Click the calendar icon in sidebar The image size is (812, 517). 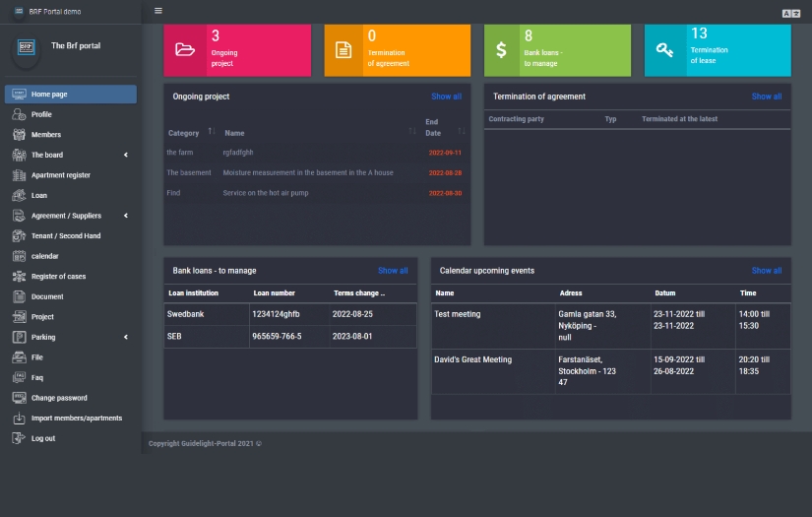(x=19, y=256)
